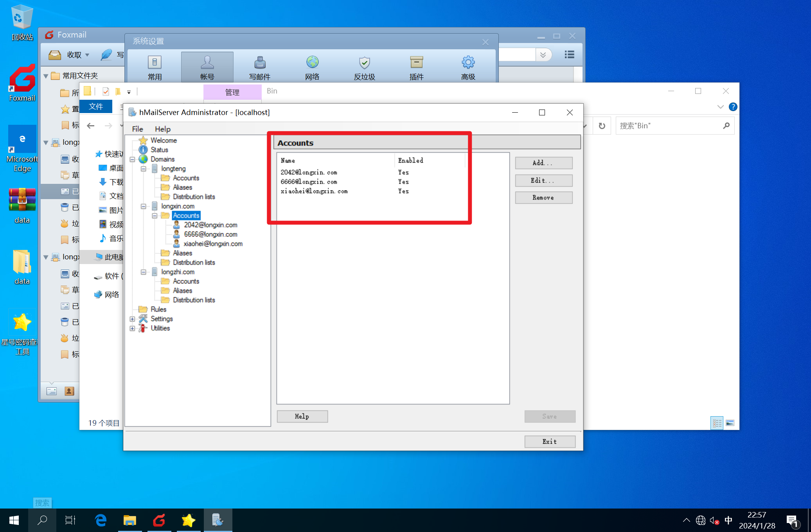The width and height of the screenshot is (811, 532).
Task: Click the Remove account button
Action: click(x=543, y=198)
